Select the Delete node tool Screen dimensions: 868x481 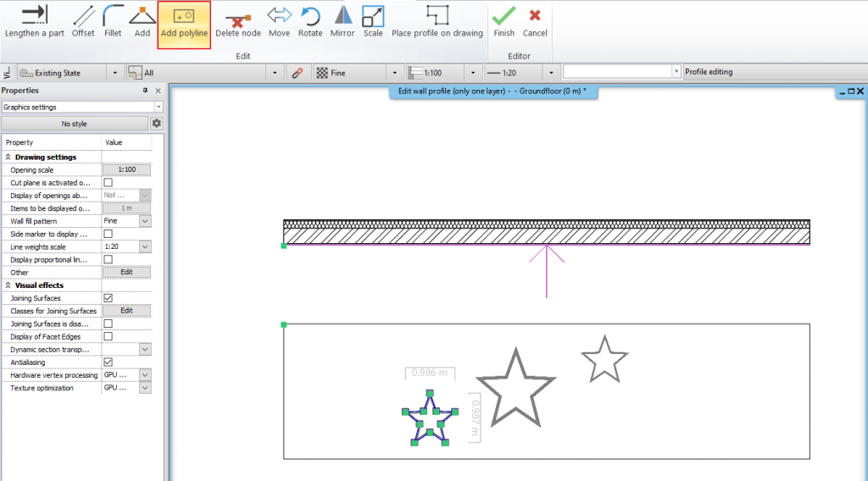[x=238, y=22]
